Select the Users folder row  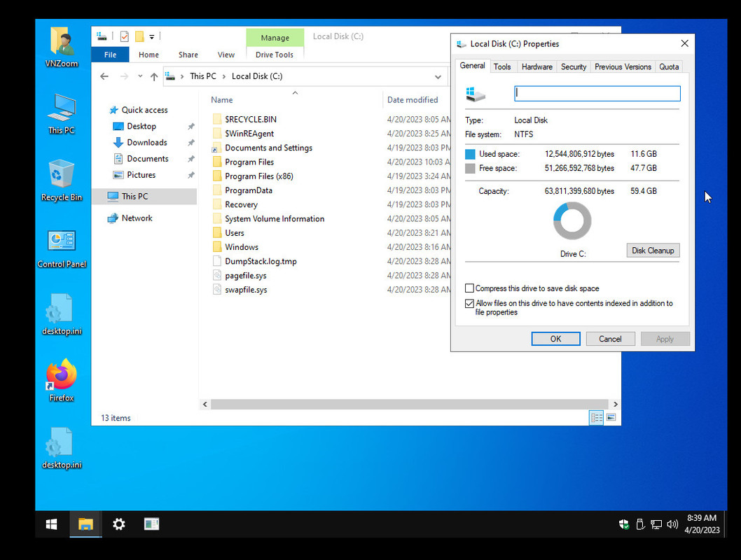click(235, 233)
